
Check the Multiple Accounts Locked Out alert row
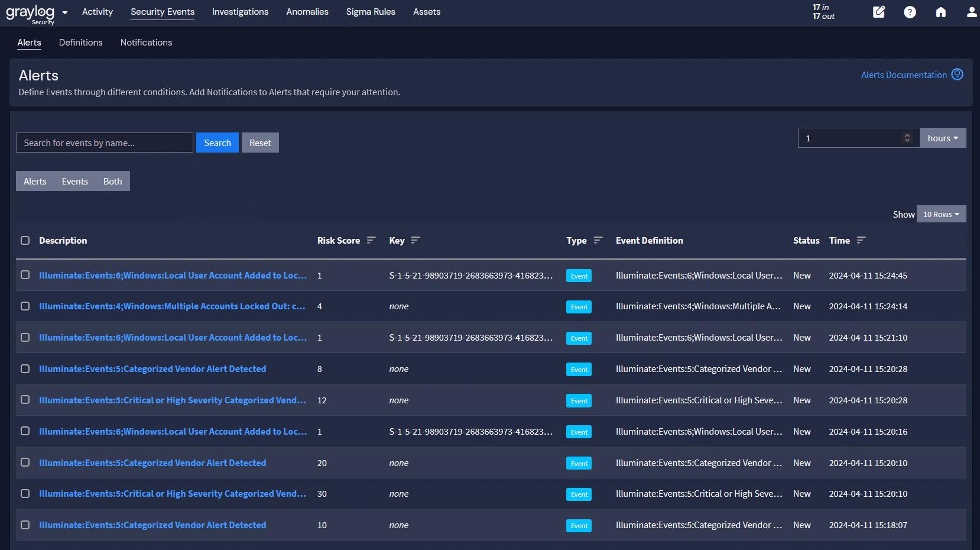(x=25, y=306)
